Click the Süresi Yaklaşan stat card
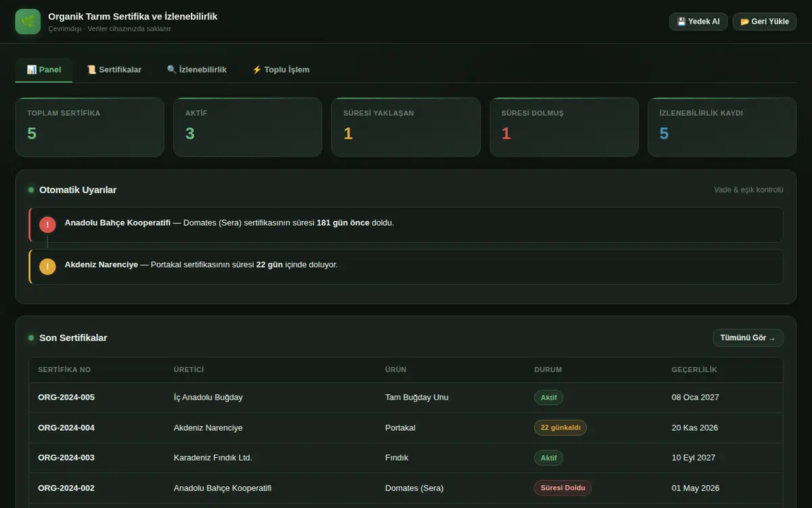The height and width of the screenshot is (508, 812). [406, 127]
